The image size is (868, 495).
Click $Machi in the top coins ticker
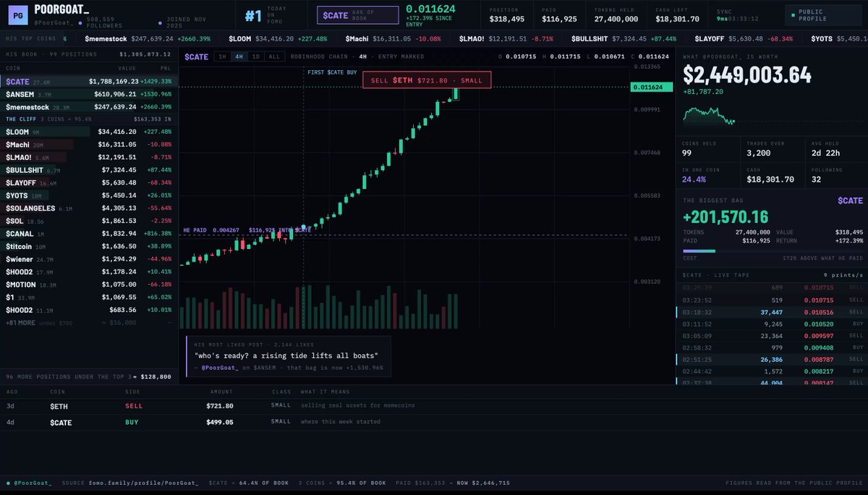[x=392, y=38]
